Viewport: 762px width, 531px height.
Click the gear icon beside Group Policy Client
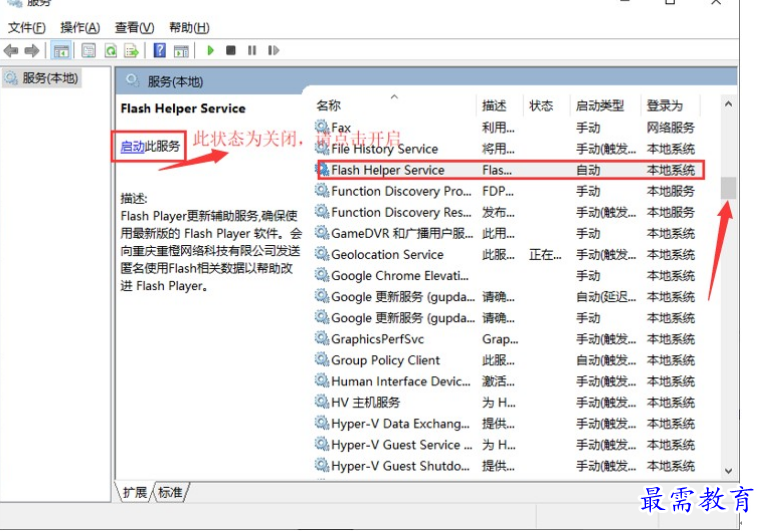pyautogui.click(x=322, y=359)
